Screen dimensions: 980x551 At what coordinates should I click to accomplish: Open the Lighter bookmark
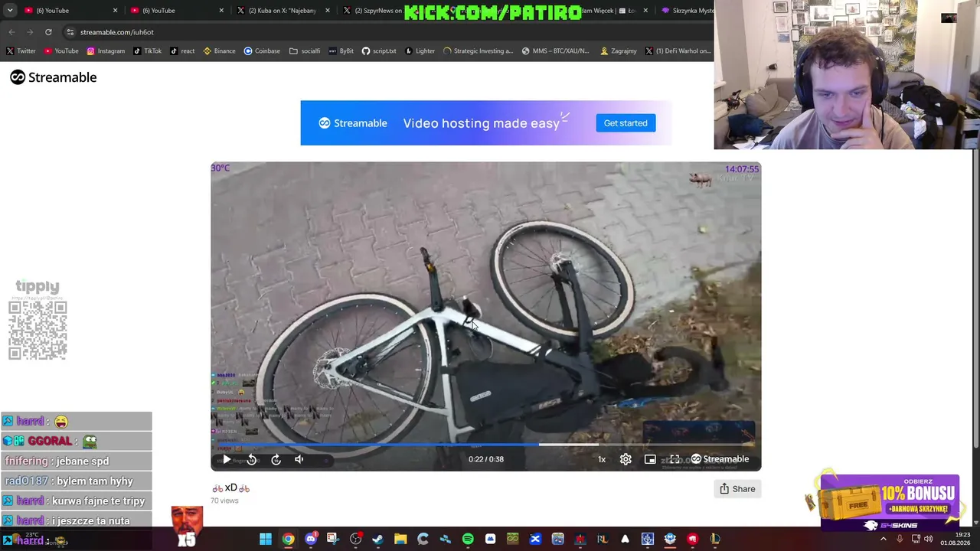tap(420, 51)
